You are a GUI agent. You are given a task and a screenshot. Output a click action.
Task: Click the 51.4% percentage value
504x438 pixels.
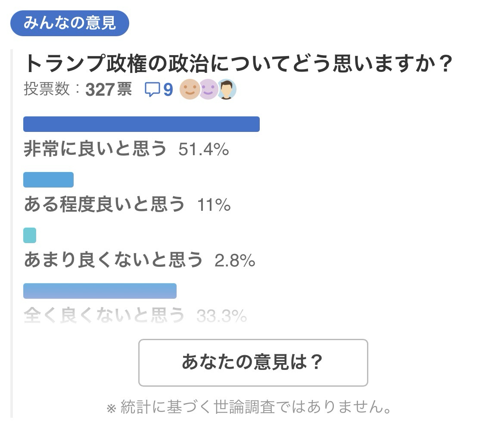click(203, 150)
